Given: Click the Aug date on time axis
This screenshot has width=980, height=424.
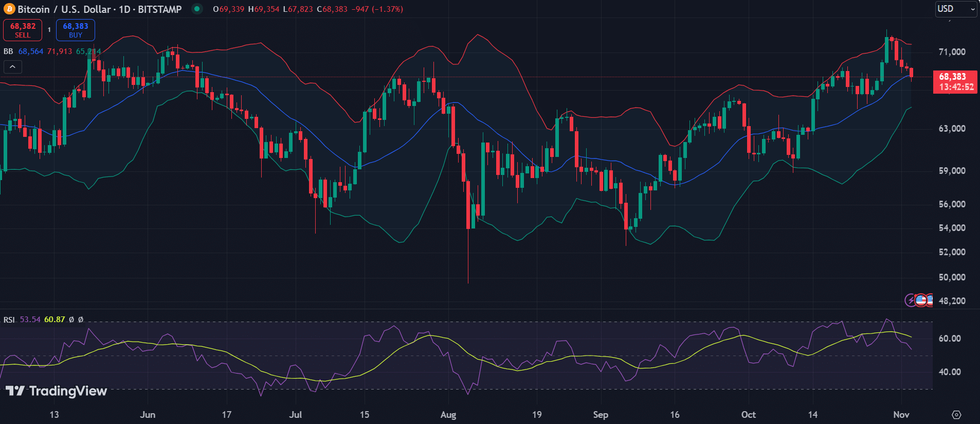Looking at the screenshot, I should 448,415.
